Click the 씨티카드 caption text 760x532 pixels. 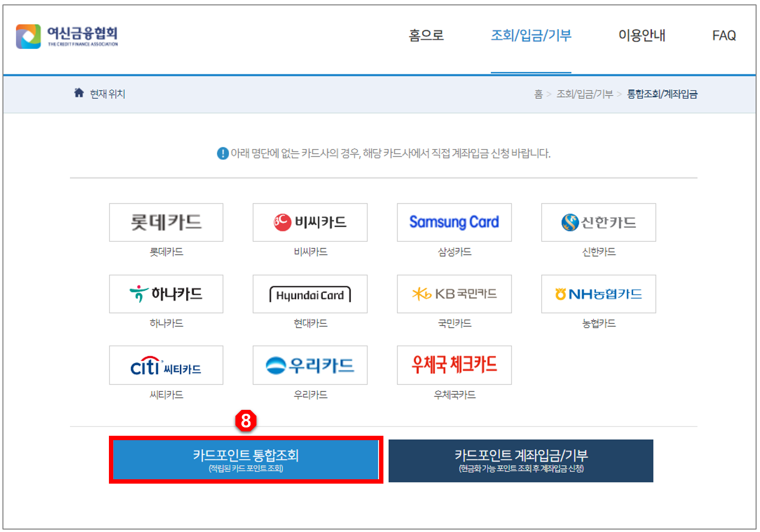(x=166, y=394)
